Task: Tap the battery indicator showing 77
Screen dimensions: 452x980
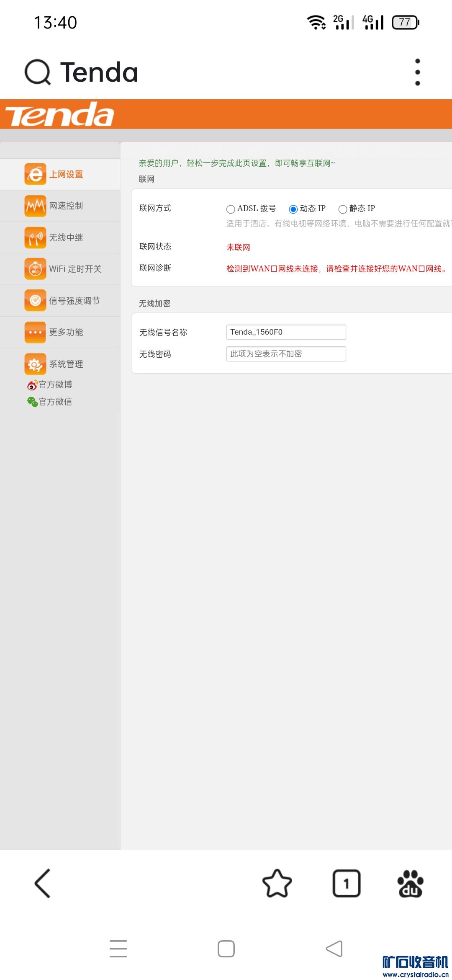Action: click(405, 22)
